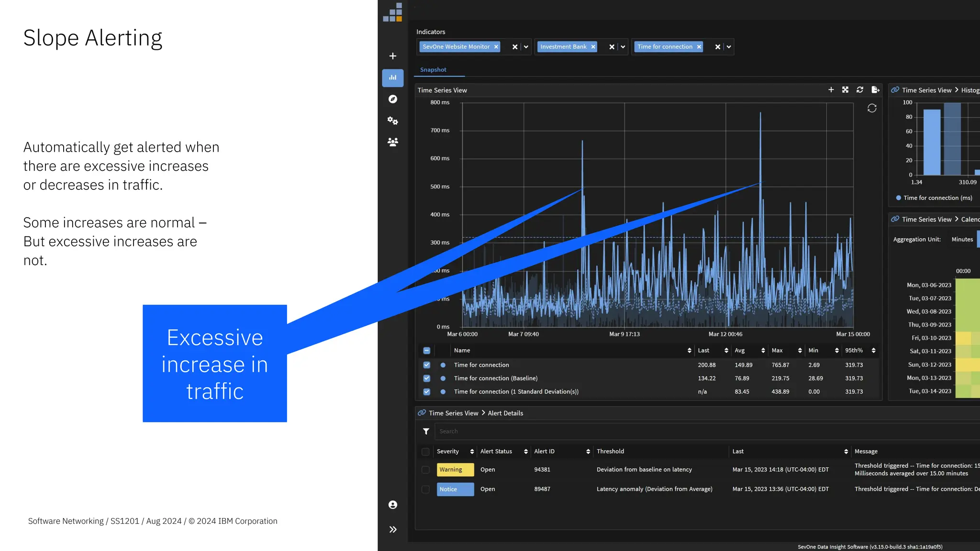
Task: Check the Notice alert row checkbox
Action: (x=425, y=489)
